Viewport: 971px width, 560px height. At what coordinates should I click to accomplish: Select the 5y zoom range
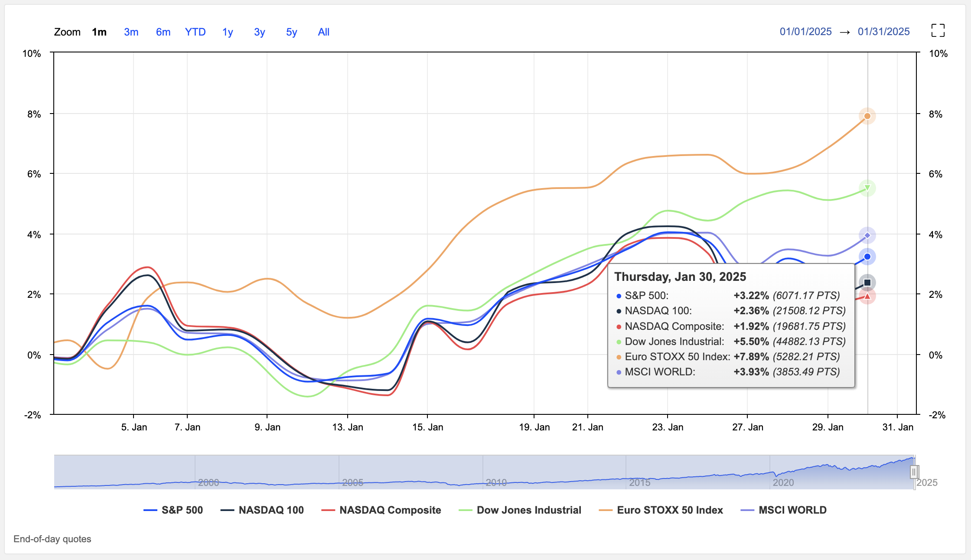coord(291,32)
